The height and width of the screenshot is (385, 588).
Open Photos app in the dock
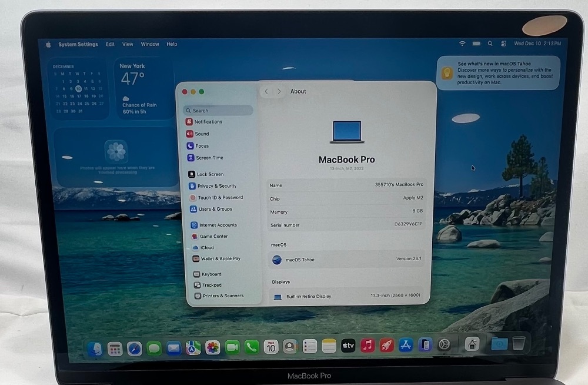pos(213,347)
